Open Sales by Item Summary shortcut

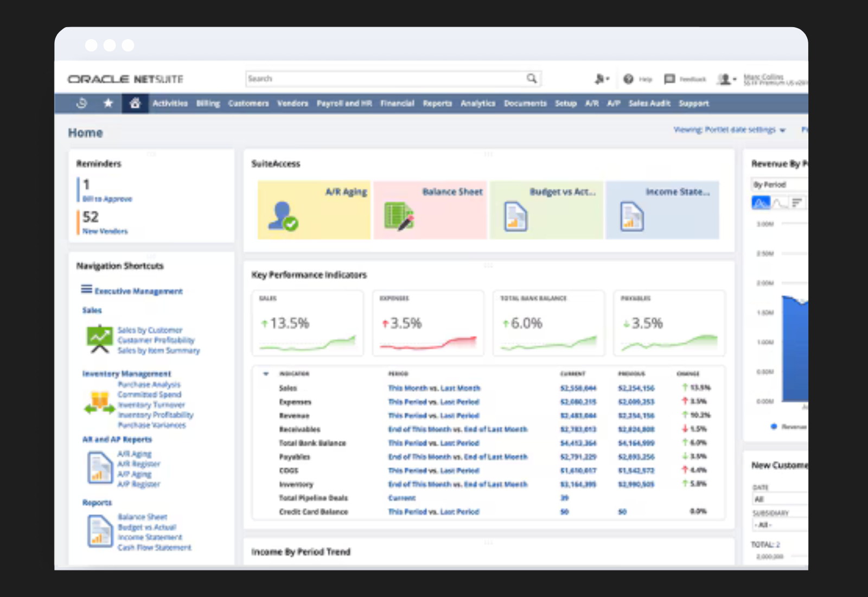coord(159,351)
